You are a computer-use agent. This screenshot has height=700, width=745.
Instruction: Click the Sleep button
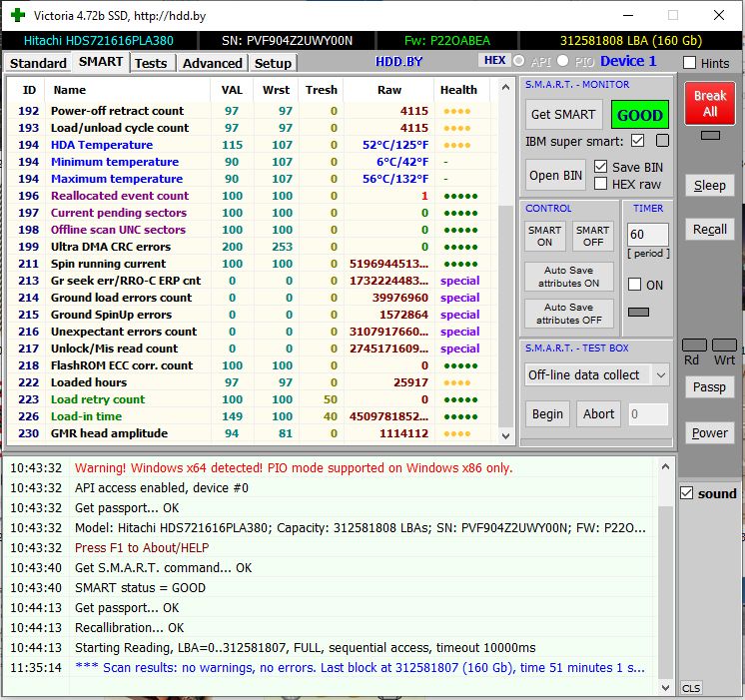[x=710, y=186]
